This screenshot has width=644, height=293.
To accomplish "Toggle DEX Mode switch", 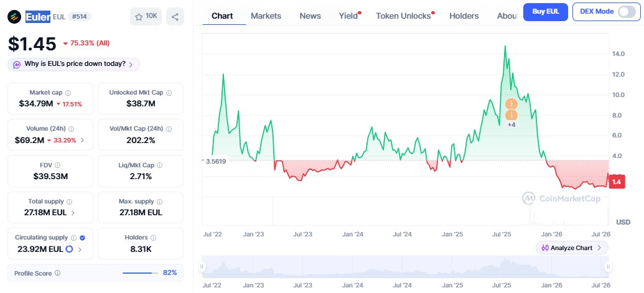I will 627,11.
